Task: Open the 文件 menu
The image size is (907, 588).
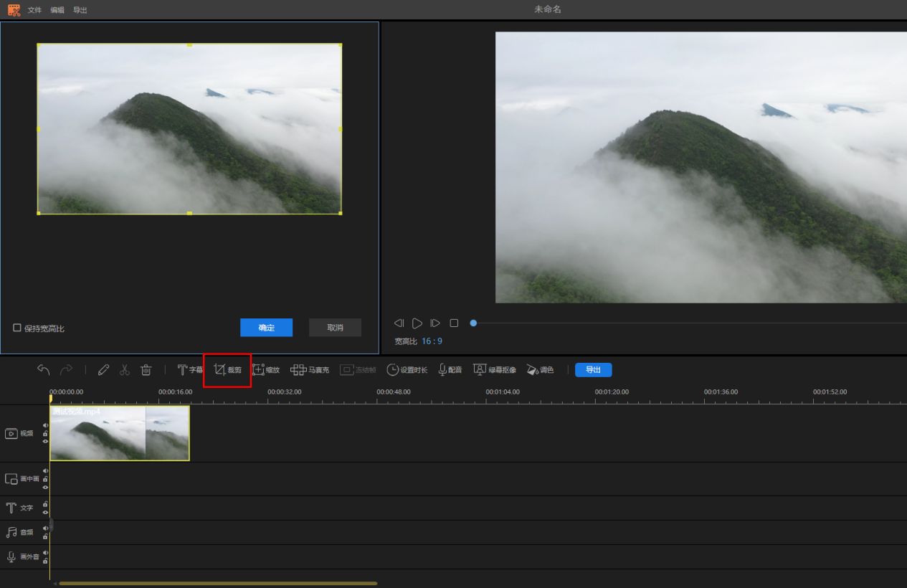Action: pyautogui.click(x=34, y=10)
